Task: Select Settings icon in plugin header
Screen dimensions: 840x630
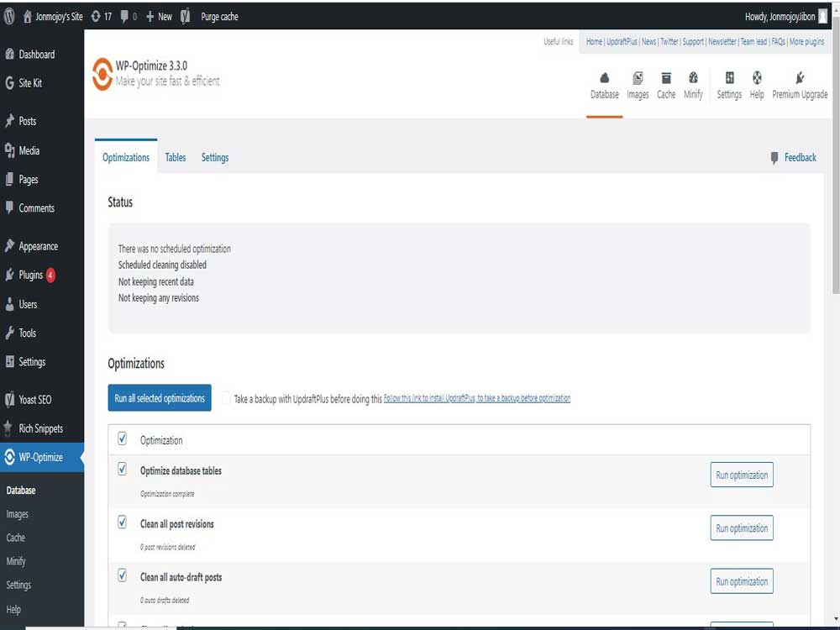Action: (x=729, y=86)
